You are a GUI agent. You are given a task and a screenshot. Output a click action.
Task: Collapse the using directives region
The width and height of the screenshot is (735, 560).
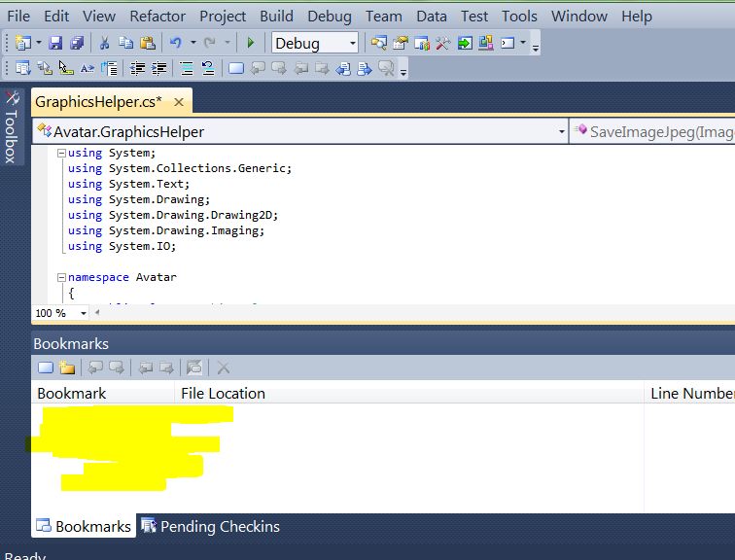(61, 153)
